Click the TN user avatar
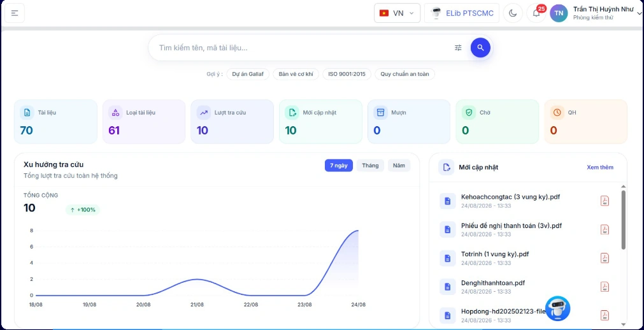644x330 pixels. [559, 13]
